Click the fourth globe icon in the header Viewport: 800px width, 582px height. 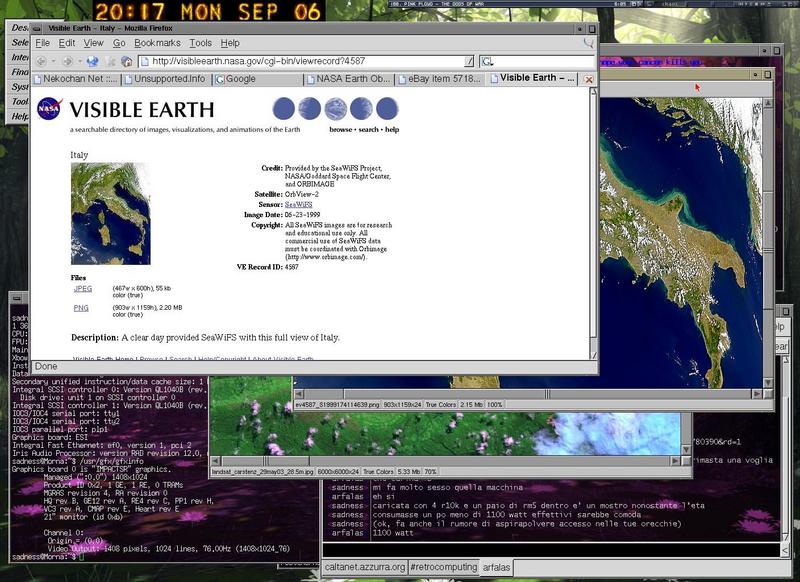pos(361,109)
